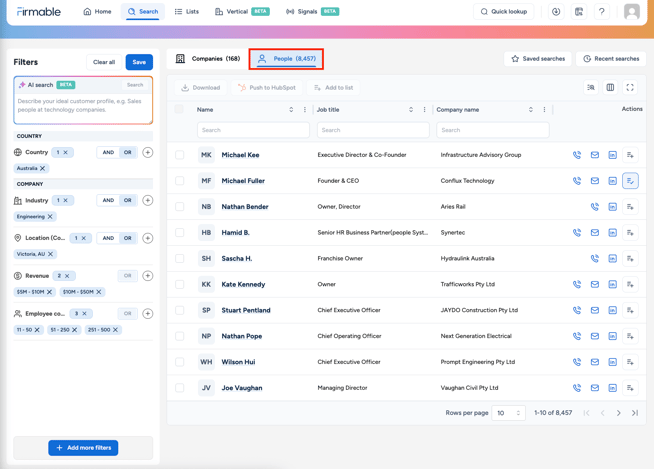Remove the Victoria, AU filter chip
Screen dimensions: 654x469
(50, 254)
